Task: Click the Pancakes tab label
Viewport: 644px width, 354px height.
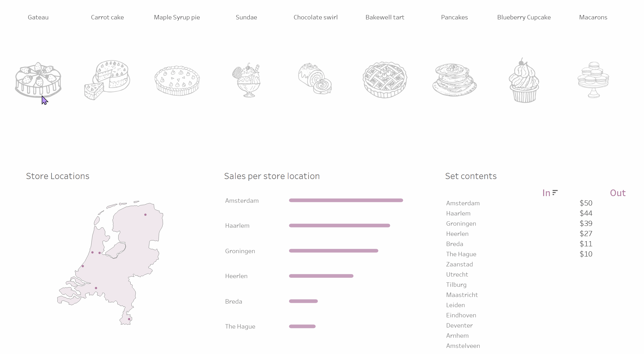Action: 454,17
